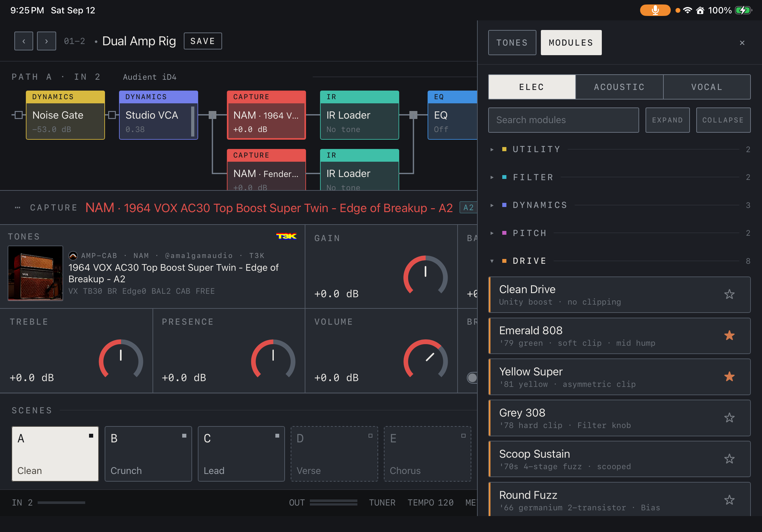Image resolution: width=762 pixels, height=532 pixels.
Task: Click the amalgamaudio author avatar icon
Action: coord(73,256)
